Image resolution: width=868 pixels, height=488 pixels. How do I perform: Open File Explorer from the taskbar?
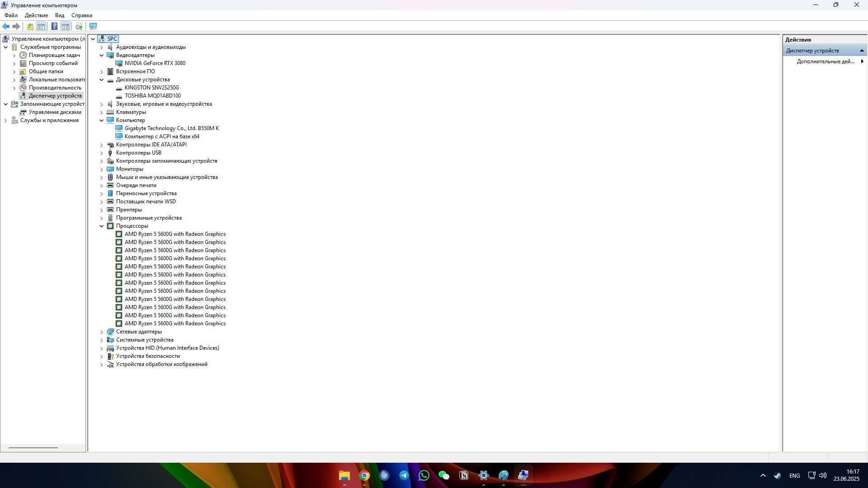344,475
